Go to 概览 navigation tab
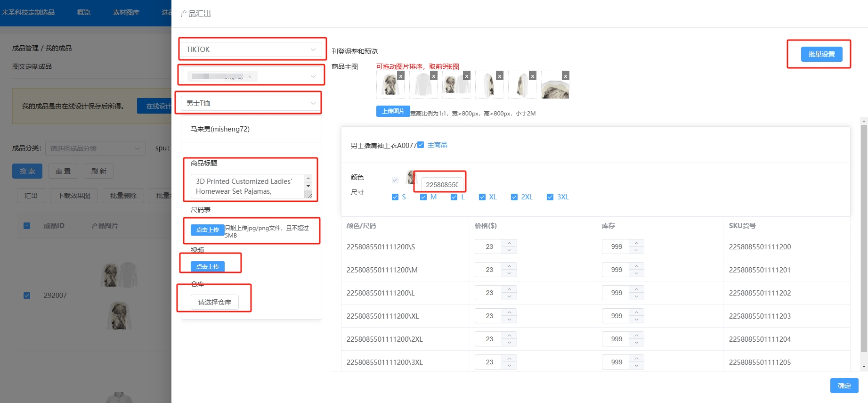Screen dimensions: 868x403 tap(83, 12)
